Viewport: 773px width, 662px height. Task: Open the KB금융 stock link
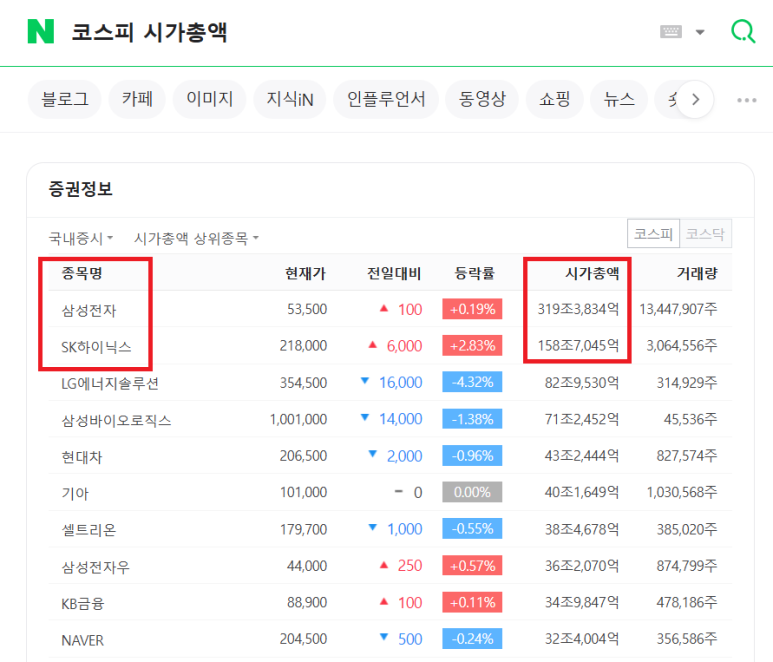pyautogui.click(x=83, y=603)
